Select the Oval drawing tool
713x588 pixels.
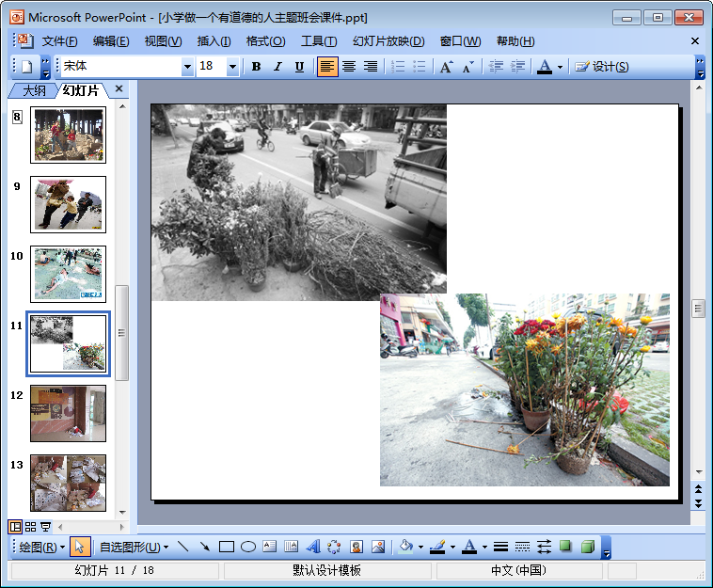point(248,547)
